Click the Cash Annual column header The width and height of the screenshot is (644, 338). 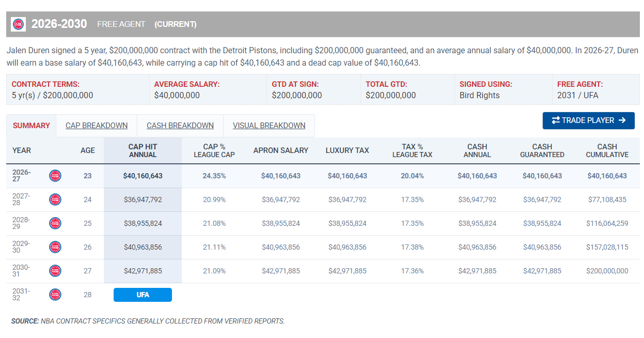pyautogui.click(x=477, y=150)
